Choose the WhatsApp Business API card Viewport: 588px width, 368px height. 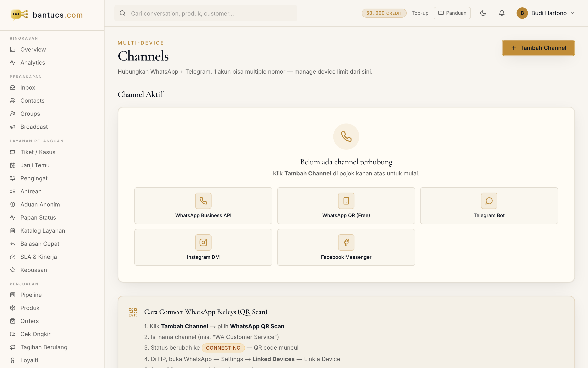click(x=203, y=206)
